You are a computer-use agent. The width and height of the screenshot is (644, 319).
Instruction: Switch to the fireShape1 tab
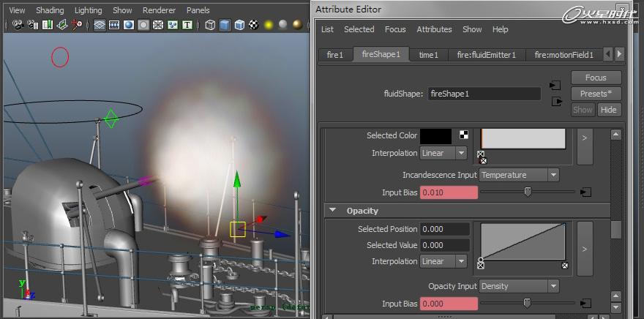click(381, 54)
